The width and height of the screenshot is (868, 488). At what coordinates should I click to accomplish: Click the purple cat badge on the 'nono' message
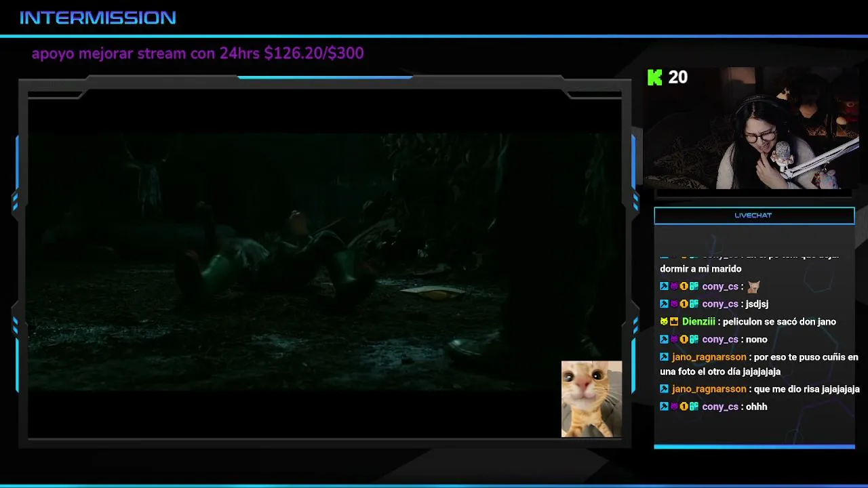point(674,340)
